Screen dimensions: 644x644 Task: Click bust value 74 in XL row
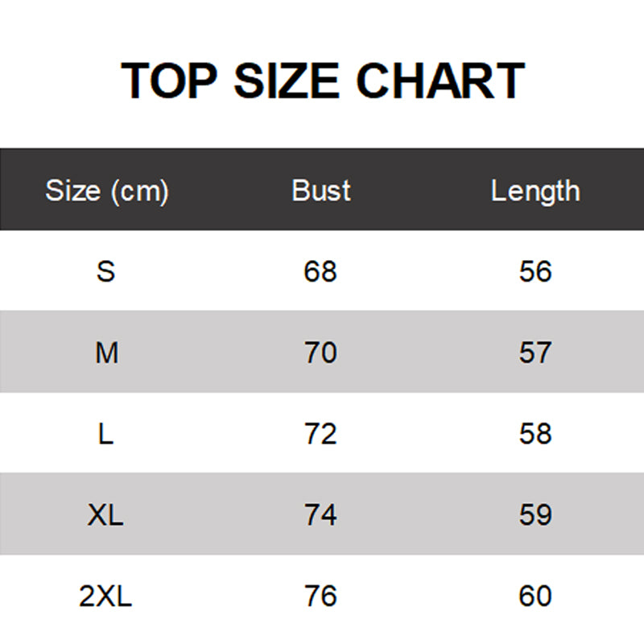coord(320,514)
